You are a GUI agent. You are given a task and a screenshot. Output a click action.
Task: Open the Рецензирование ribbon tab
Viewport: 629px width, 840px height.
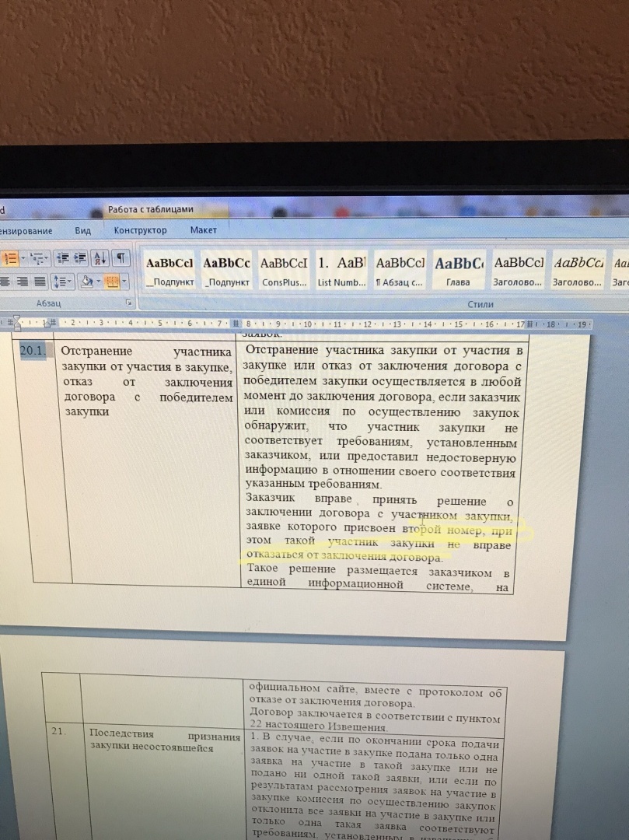(26, 231)
